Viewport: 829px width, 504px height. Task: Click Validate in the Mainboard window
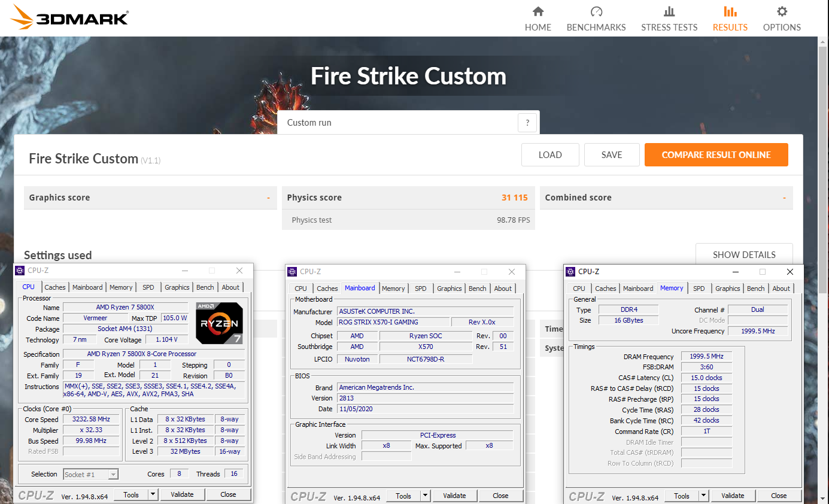(454, 496)
